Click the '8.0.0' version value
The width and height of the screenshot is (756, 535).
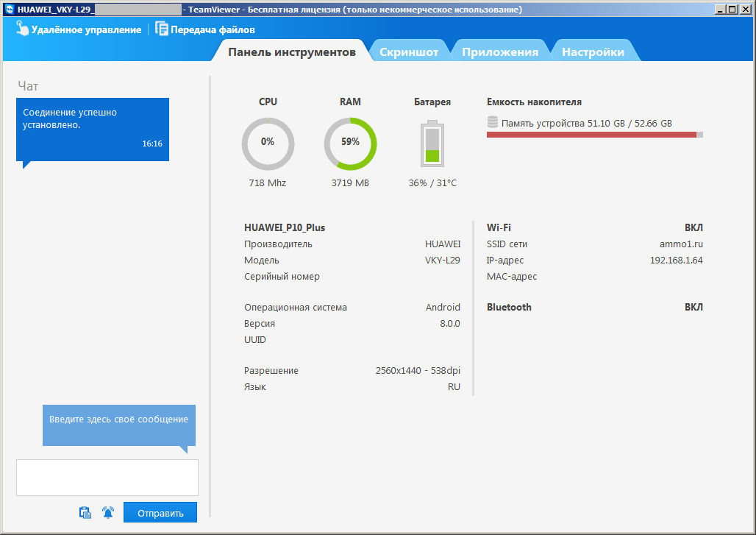(x=450, y=324)
